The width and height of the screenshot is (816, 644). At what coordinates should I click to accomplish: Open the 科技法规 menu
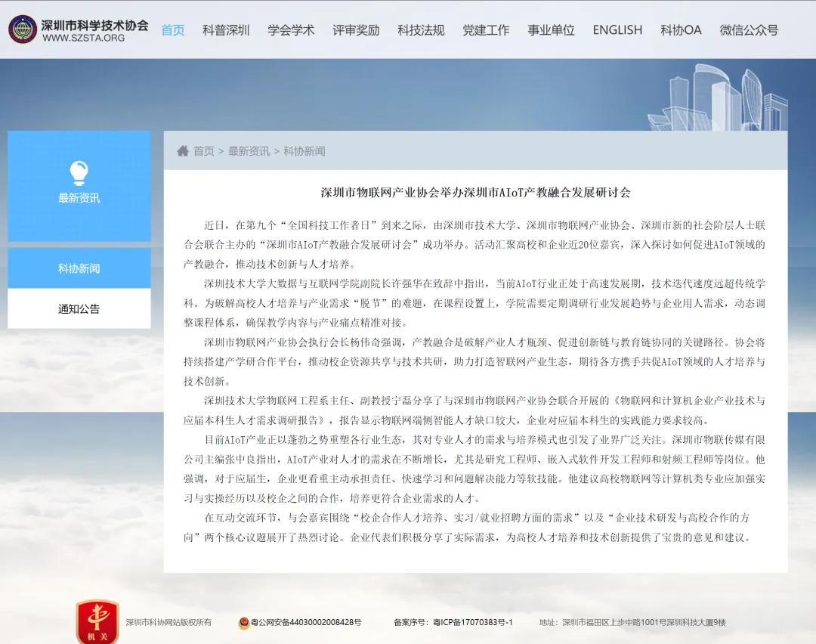pos(421,30)
